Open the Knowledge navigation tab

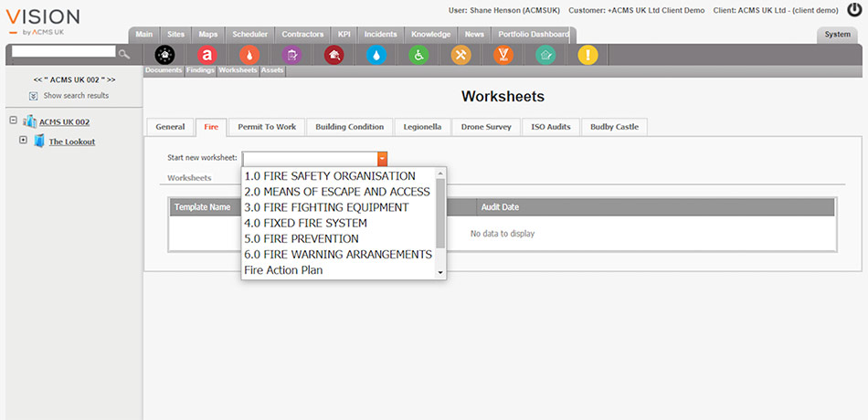click(430, 35)
